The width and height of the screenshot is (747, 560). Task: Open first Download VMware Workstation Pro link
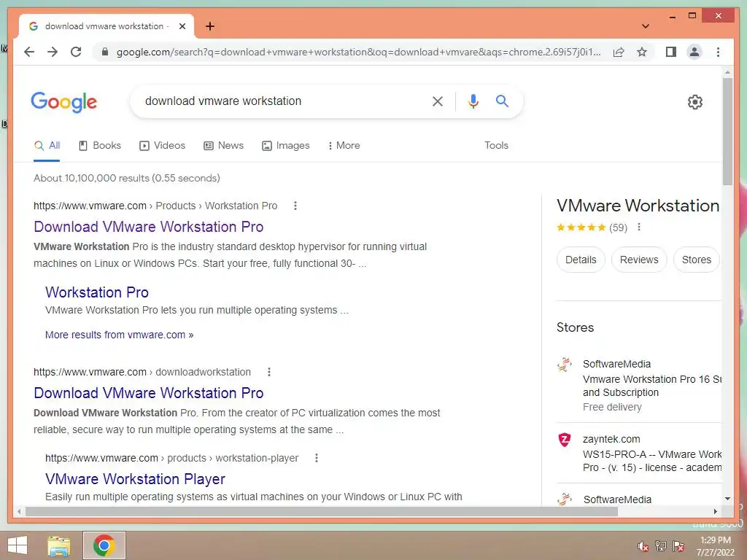pyautogui.click(x=149, y=227)
